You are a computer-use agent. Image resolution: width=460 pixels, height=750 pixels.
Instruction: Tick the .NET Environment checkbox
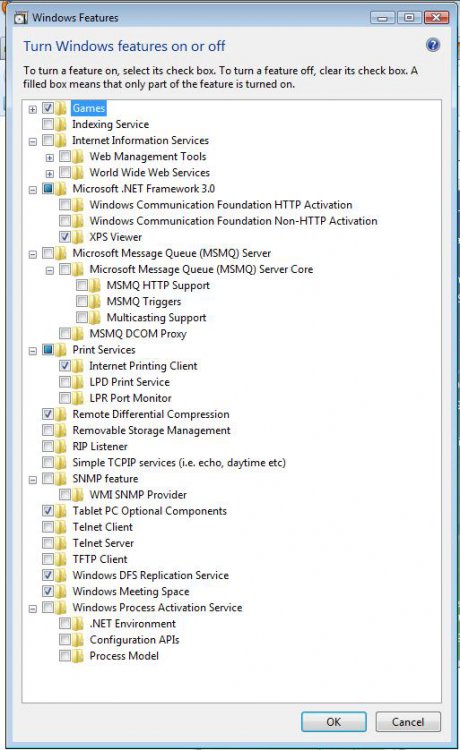click(x=65, y=624)
